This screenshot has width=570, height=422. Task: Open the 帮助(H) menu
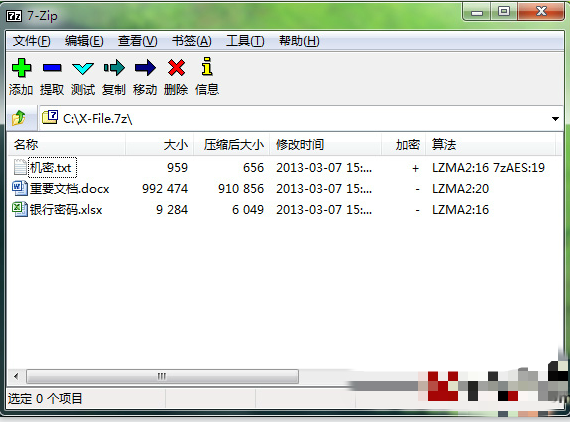(299, 41)
